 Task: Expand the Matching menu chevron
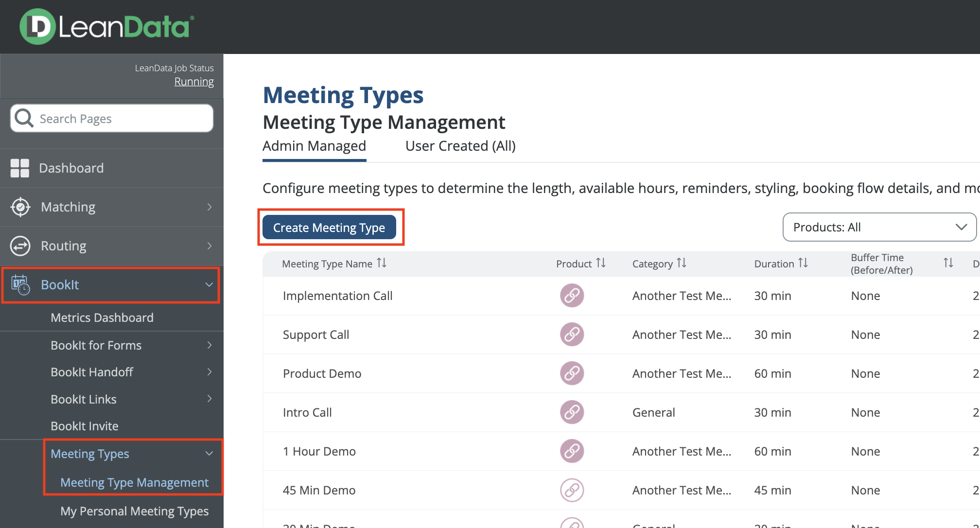(210, 207)
